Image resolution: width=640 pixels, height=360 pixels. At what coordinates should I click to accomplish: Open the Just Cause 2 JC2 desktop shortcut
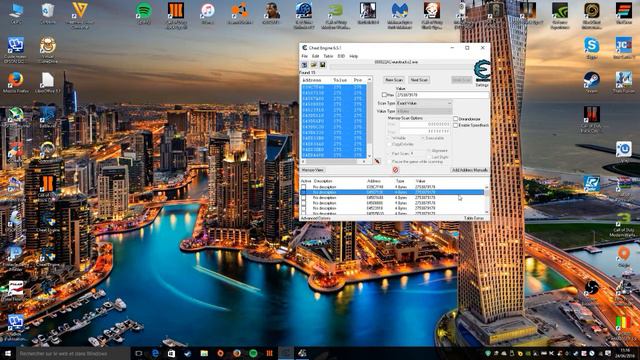(624, 48)
